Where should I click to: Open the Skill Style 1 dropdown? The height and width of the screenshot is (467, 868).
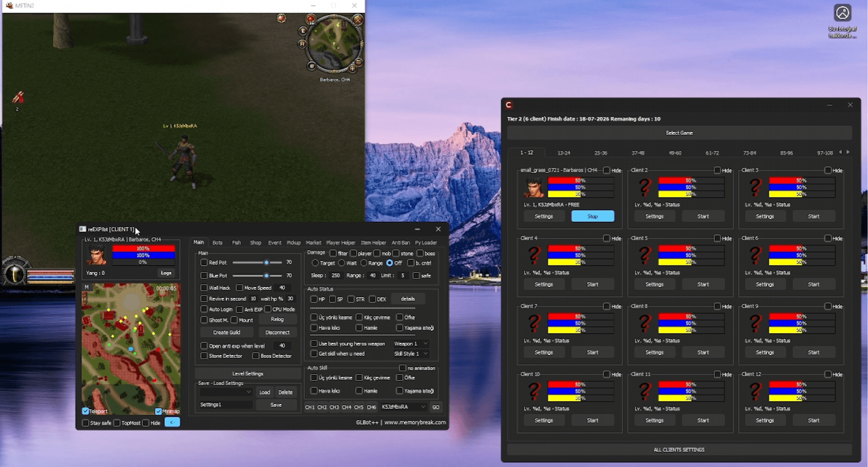pos(411,354)
